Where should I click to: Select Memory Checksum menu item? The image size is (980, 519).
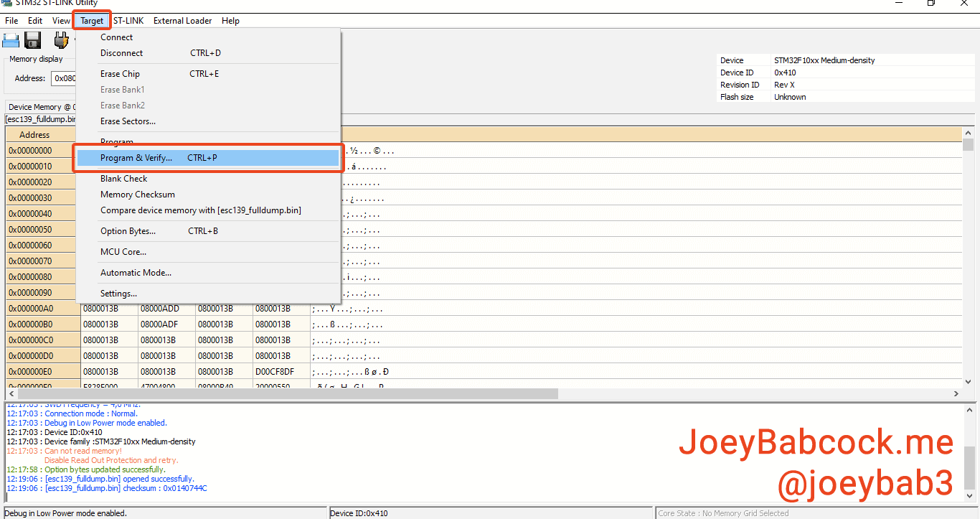[x=137, y=195]
